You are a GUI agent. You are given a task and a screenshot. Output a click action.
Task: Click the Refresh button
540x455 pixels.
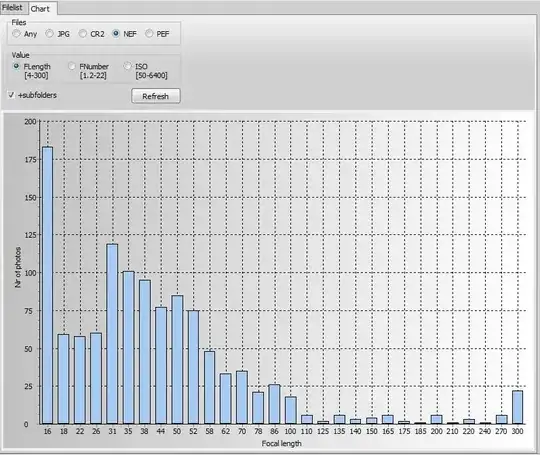coord(156,96)
